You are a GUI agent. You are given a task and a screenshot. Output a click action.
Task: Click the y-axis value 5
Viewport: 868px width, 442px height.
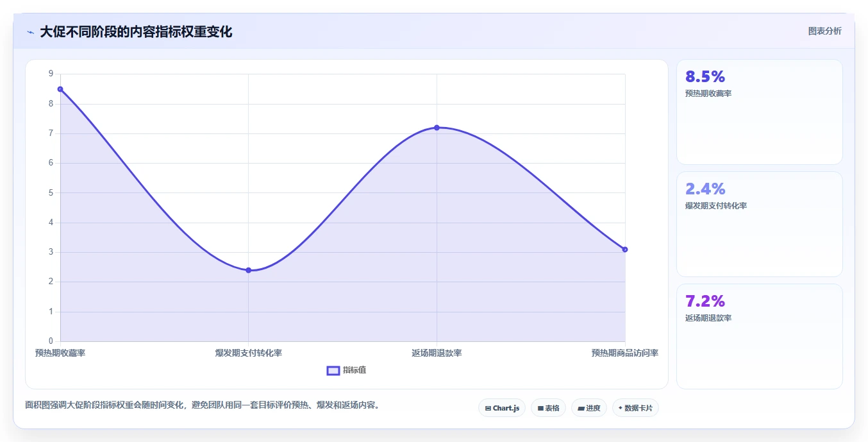(51, 193)
